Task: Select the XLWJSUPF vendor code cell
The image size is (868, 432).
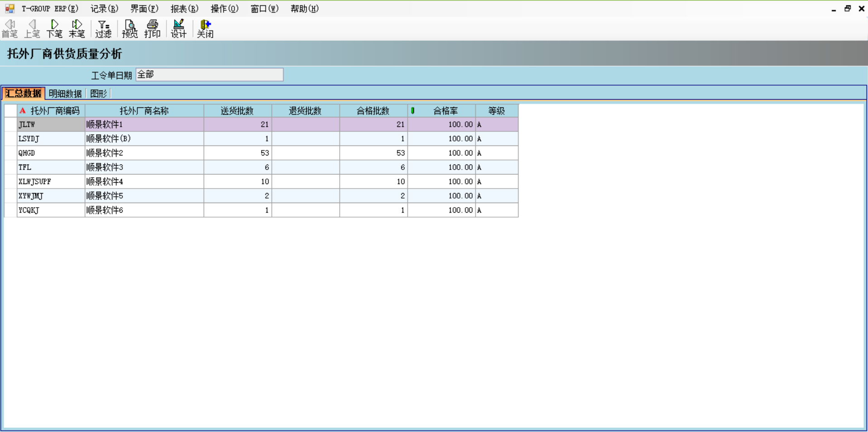Action: (51, 181)
